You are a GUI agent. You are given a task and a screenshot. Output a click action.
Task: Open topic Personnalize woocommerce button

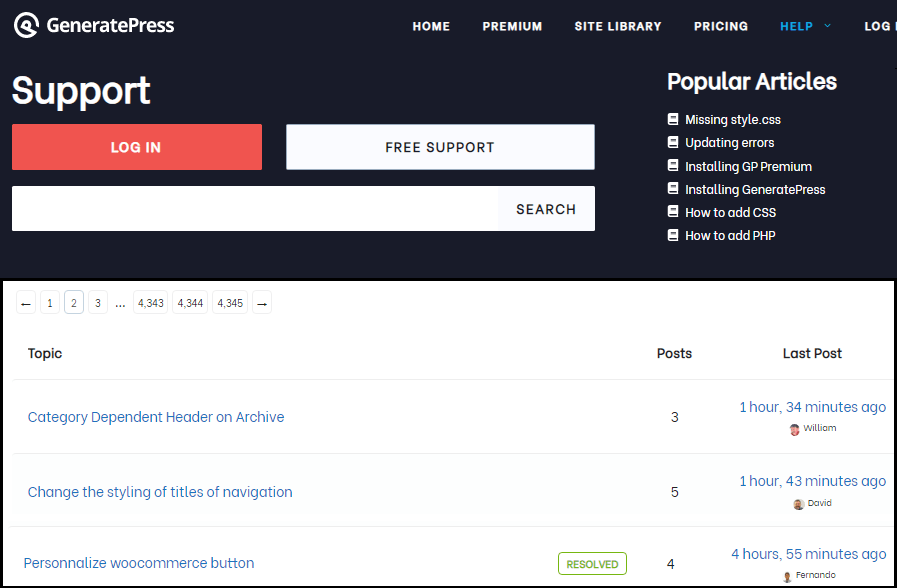coord(138,563)
